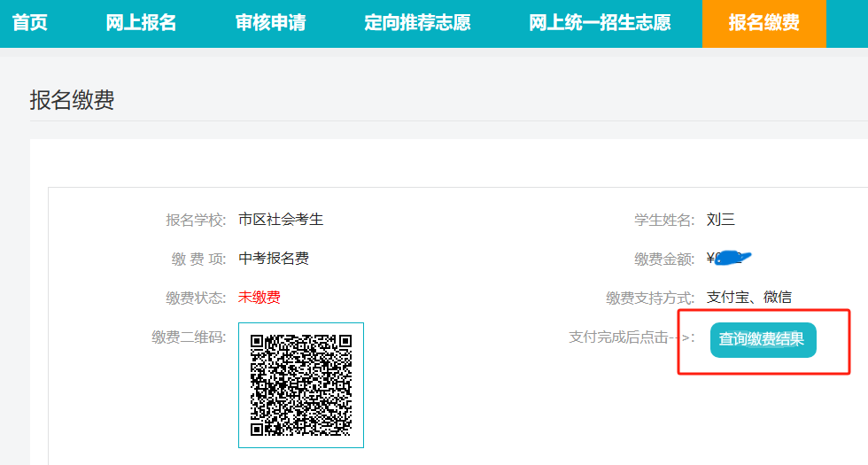The width and height of the screenshot is (868, 465).
Task: Click the 缴费状态 label
Action: 196,298
